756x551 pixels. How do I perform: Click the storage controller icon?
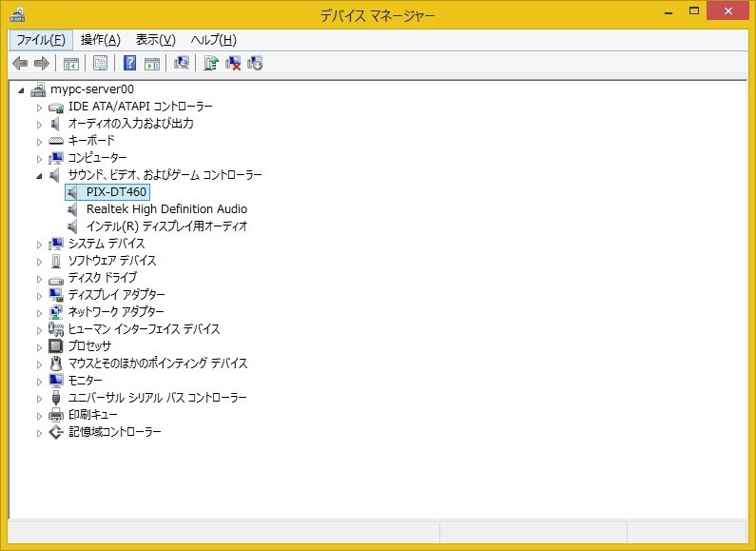point(56,432)
